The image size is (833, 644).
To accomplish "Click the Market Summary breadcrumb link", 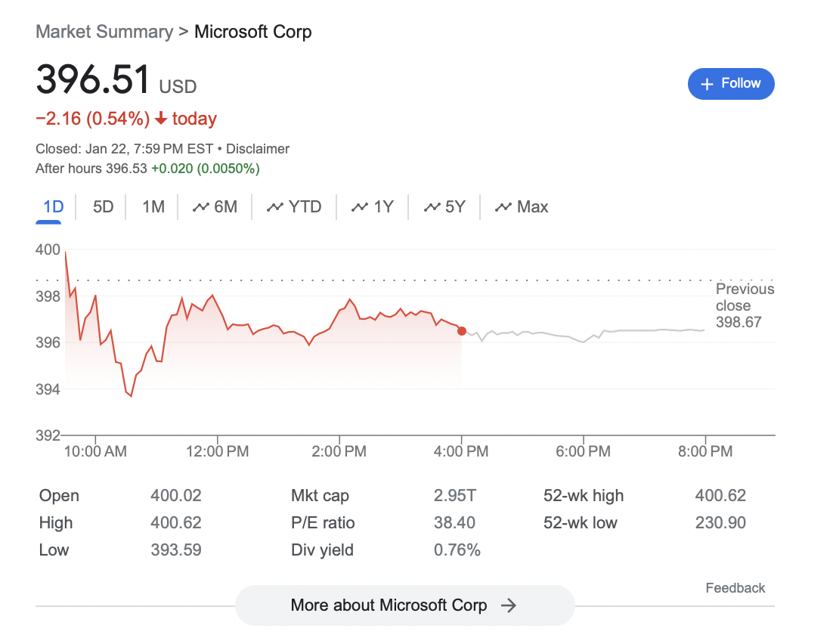I will pyautogui.click(x=104, y=32).
